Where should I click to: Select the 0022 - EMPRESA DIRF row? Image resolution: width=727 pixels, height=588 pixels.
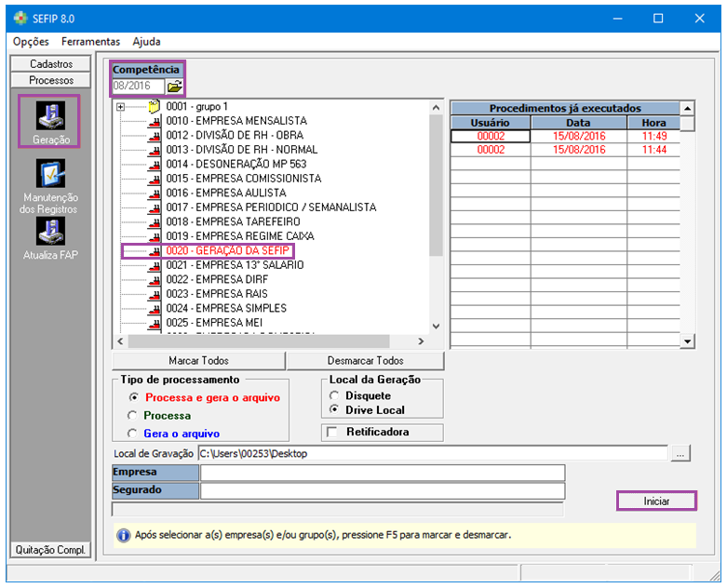[x=217, y=279]
